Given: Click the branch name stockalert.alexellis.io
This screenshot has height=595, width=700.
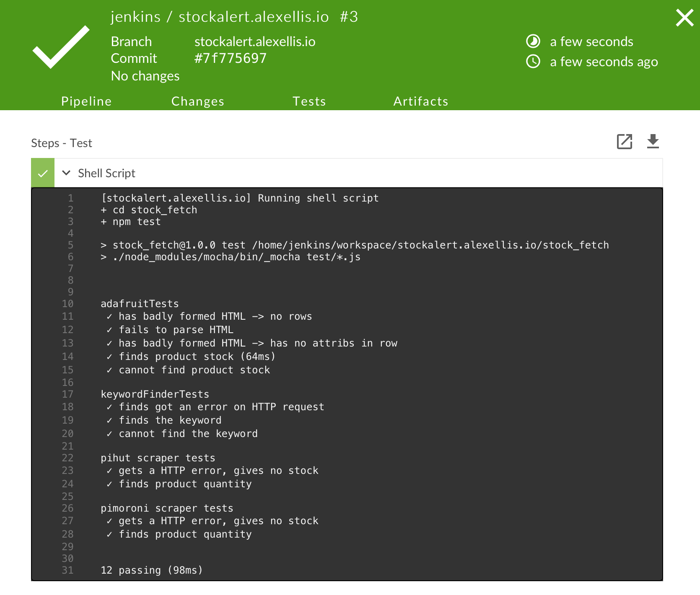Looking at the screenshot, I should pyautogui.click(x=255, y=41).
